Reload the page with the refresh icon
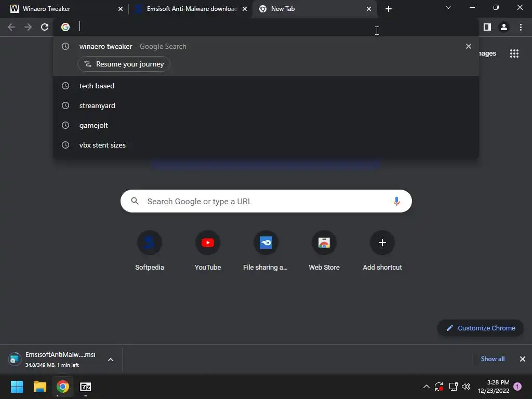The width and height of the screenshot is (532, 399). (45, 27)
